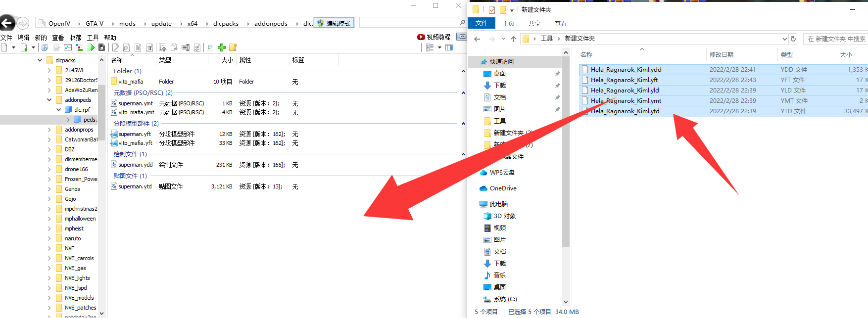
Task: Click the mods breadcrumb in OpenIV path
Action: point(127,23)
